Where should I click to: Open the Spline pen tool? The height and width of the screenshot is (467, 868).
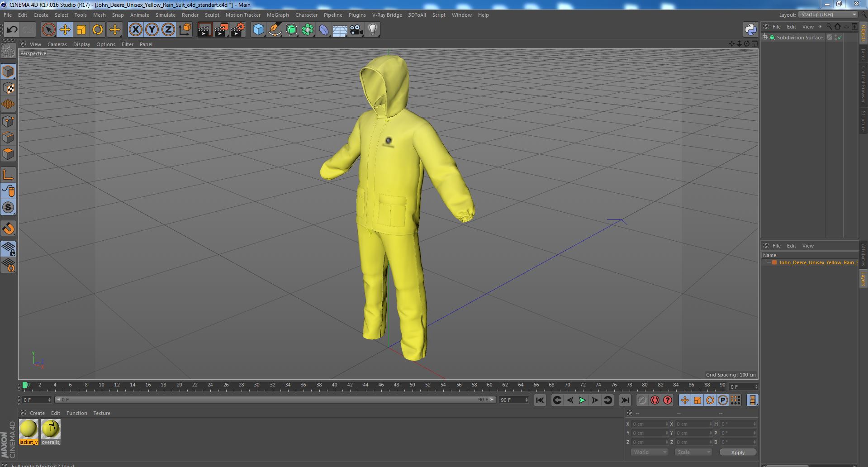(275, 30)
